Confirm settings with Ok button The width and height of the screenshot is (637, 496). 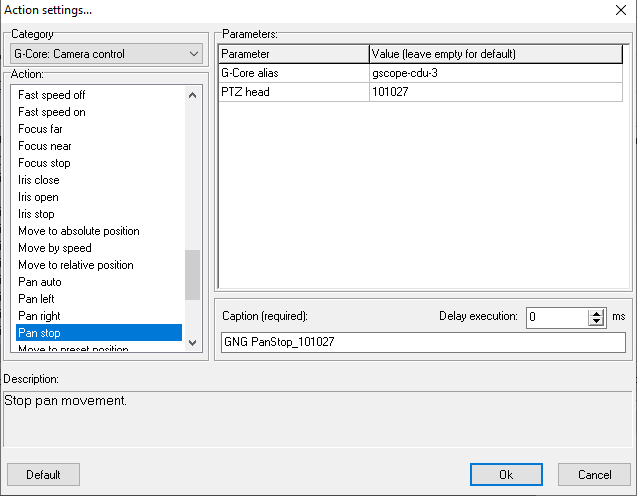coord(506,474)
